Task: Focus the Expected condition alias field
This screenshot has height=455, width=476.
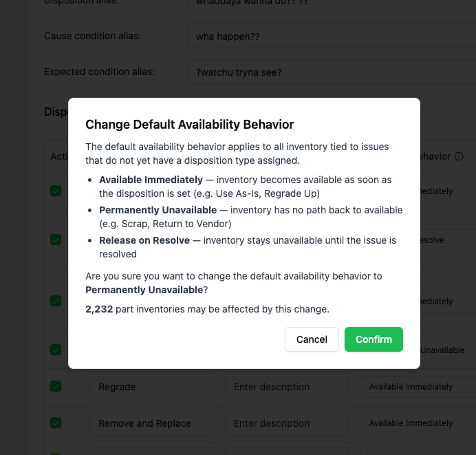Action: (x=330, y=72)
